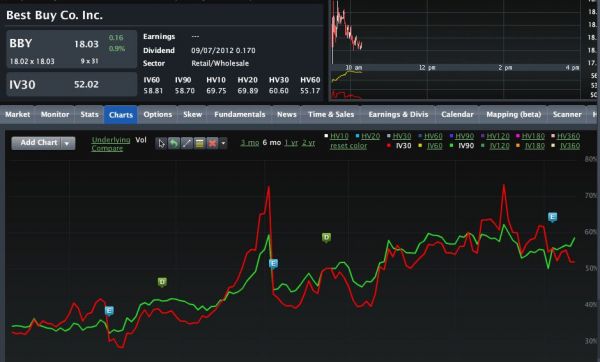Set chart range to 3 mo

pyautogui.click(x=249, y=143)
